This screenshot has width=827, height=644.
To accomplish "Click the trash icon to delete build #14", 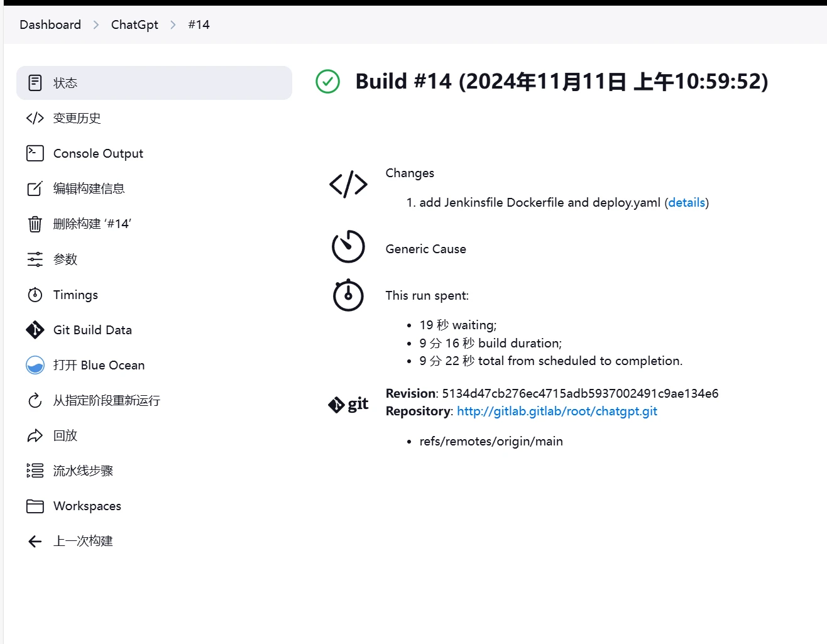I will [x=35, y=224].
